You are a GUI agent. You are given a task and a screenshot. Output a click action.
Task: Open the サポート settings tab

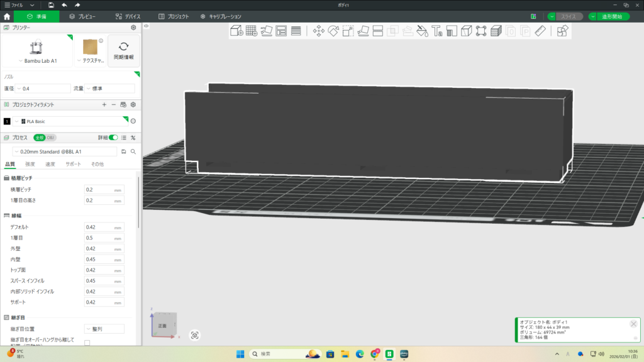tap(73, 164)
